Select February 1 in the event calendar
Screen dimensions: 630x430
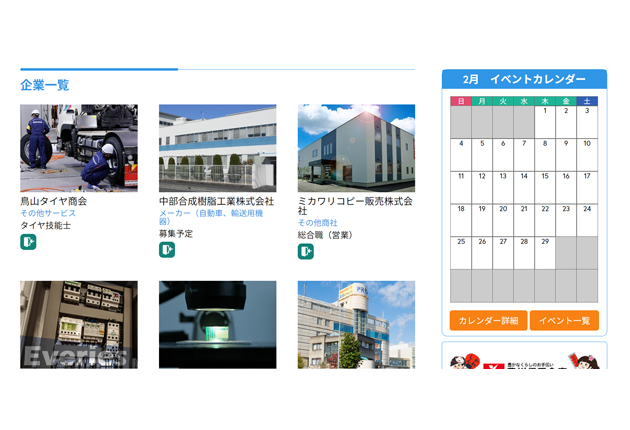[545, 122]
